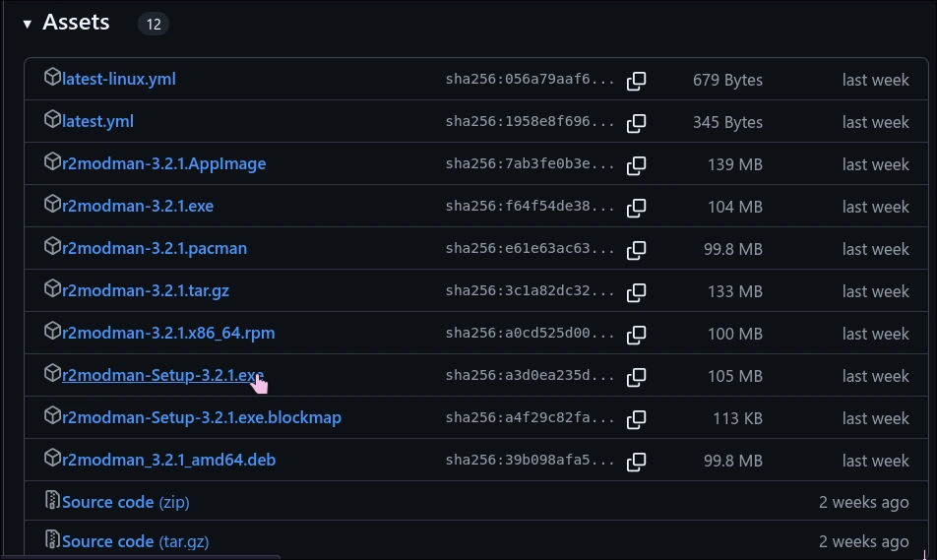937x560 pixels.
Task: Copy SHA256 hash for r2modman-Setup-3.2.1.exe
Action: click(637, 377)
